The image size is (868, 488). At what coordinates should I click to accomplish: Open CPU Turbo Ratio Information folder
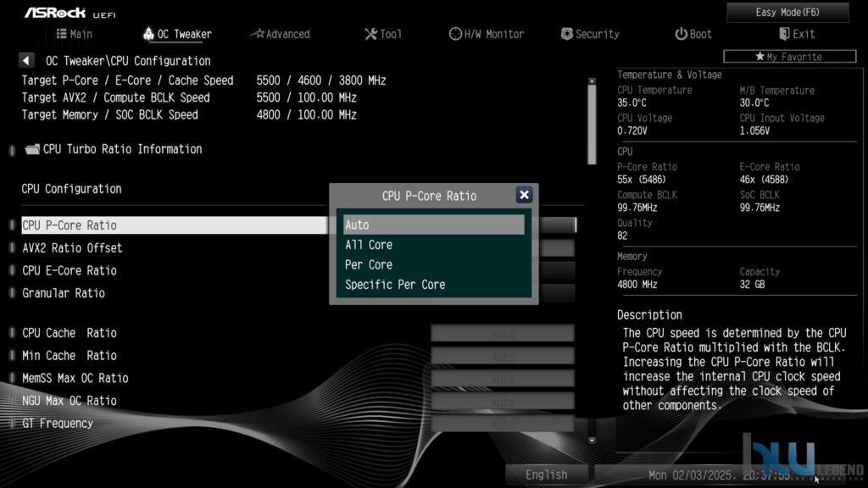pyautogui.click(x=114, y=149)
